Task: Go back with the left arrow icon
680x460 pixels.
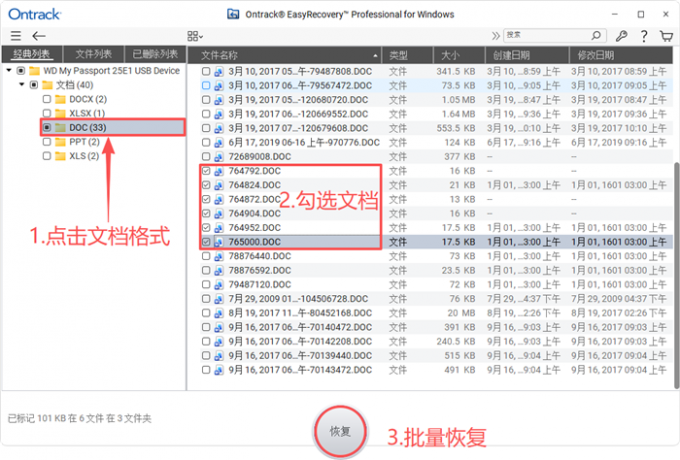Action: coord(39,36)
